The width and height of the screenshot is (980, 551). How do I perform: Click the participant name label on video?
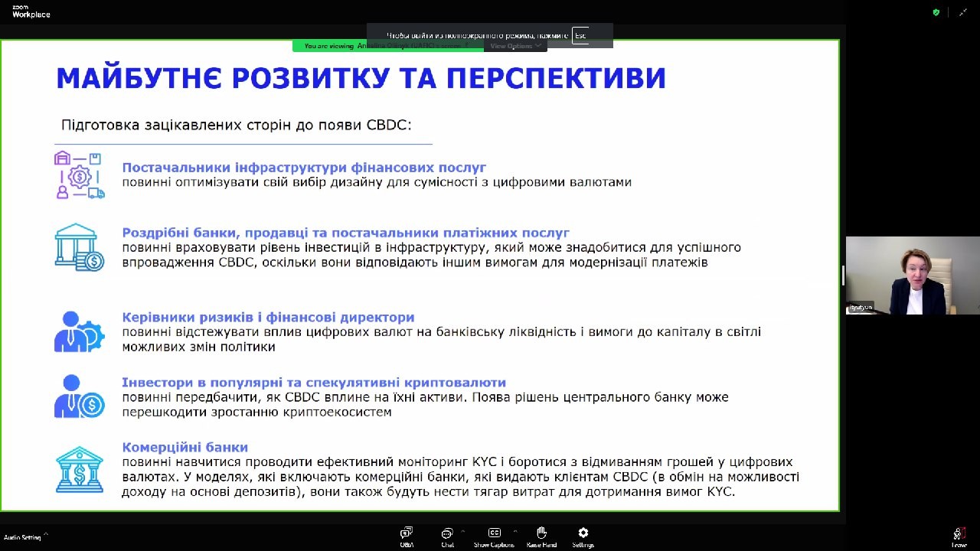coord(860,308)
